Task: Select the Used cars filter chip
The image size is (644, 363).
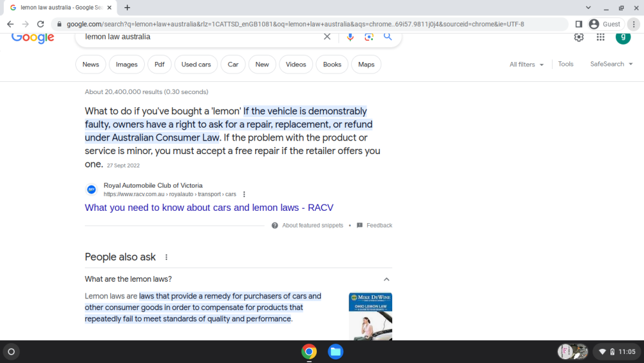Action: point(196,64)
